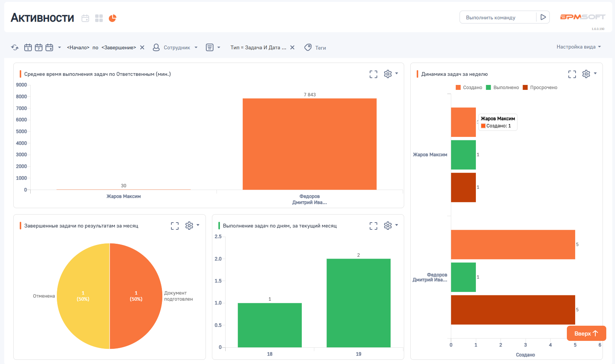Viewport: 615px width, 364px height.
Task: Open the Теги tags filter
Action: click(315, 47)
